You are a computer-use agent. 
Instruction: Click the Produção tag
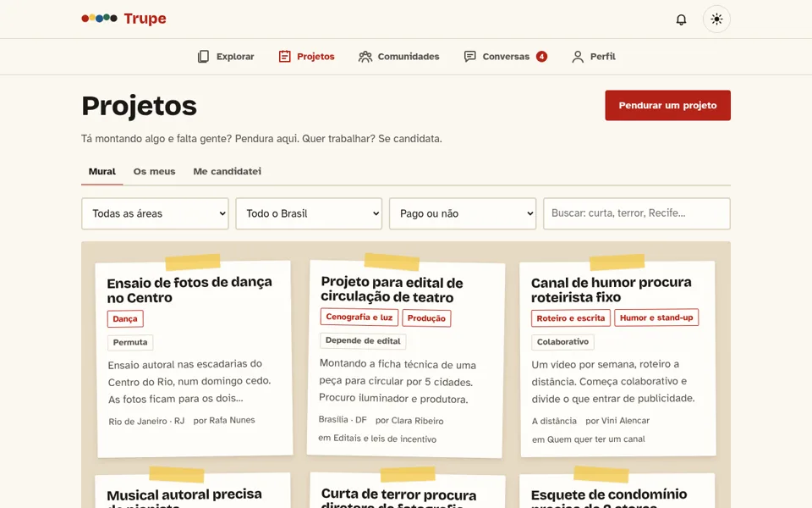coord(426,318)
